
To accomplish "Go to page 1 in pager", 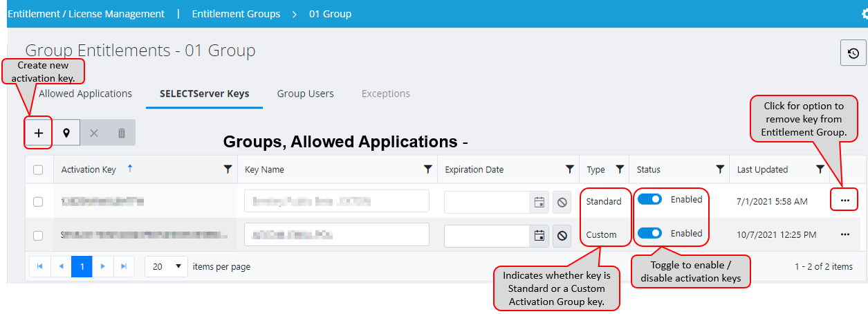I will 82,266.
